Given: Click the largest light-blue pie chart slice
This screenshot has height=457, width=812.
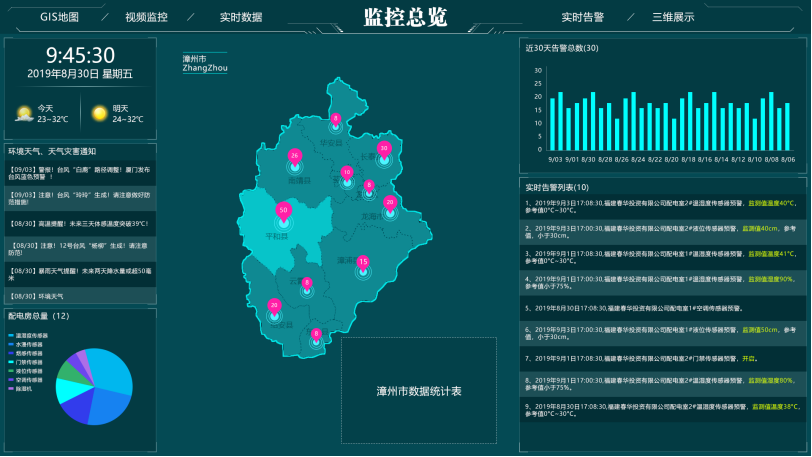Looking at the screenshot, I should tap(112, 373).
